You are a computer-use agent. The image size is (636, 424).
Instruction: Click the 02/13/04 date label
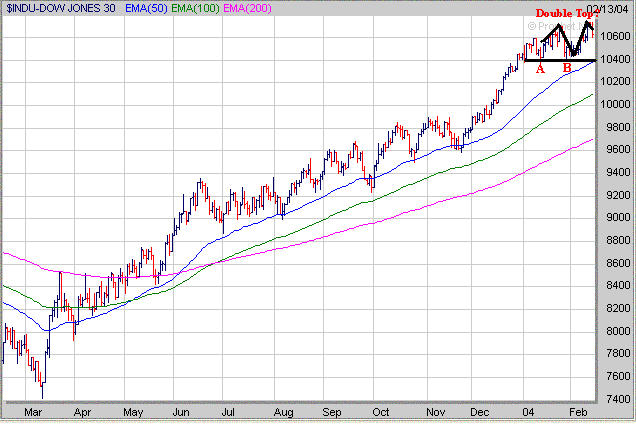pos(607,9)
